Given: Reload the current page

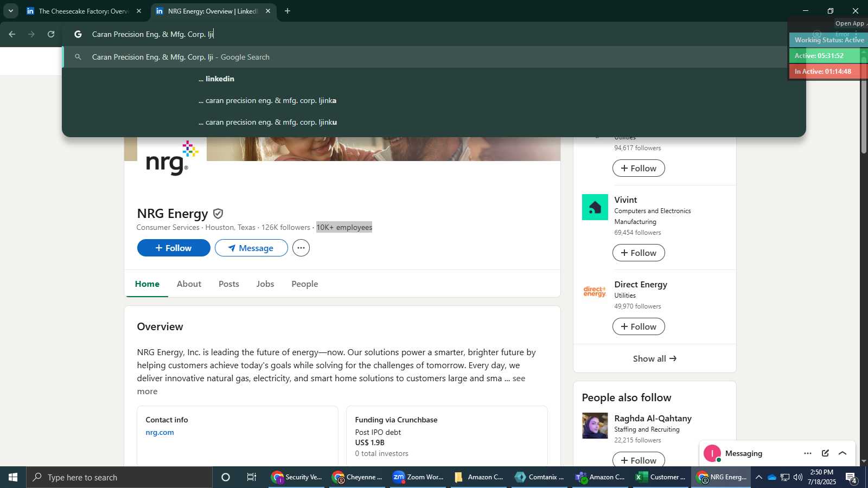Looking at the screenshot, I should point(51,34).
